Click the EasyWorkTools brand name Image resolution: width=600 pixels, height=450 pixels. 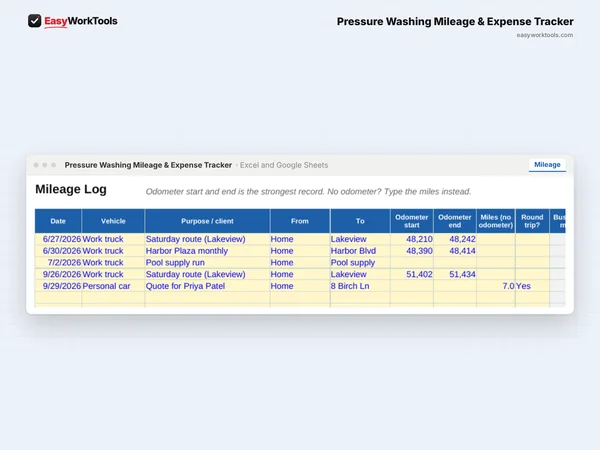(81, 21)
